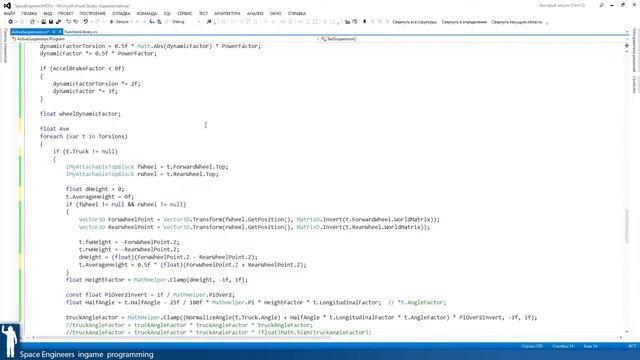The image size is (640, 360).
Task: Open the СПРАВКА menu
Action: point(297,13)
